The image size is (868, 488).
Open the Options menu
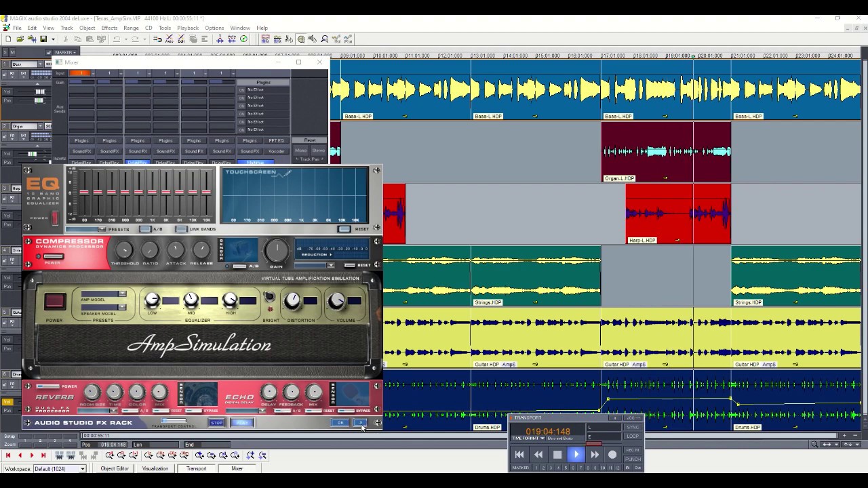click(214, 28)
